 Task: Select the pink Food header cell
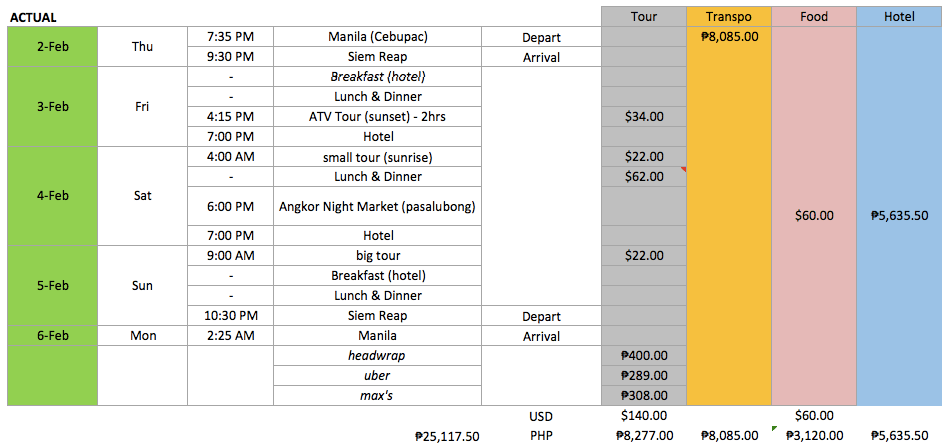[x=814, y=17]
